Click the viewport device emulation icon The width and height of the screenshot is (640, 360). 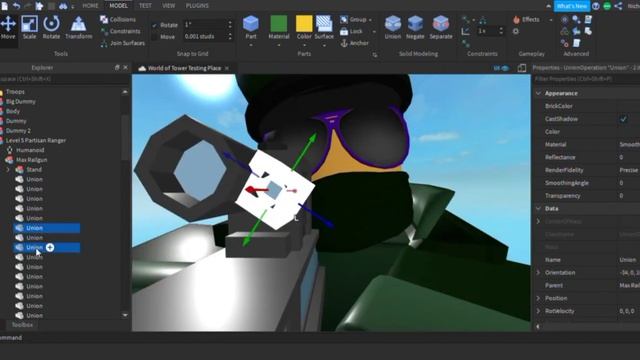[522, 68]
